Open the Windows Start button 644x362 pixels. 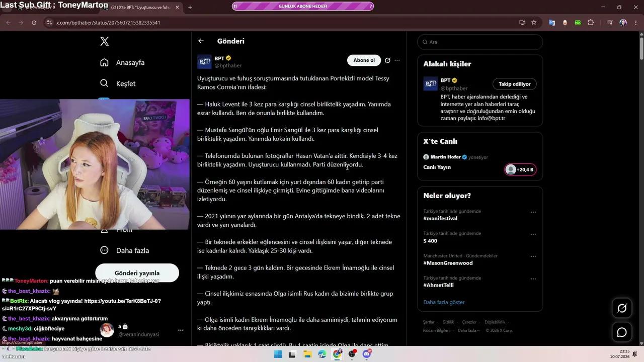278,354
